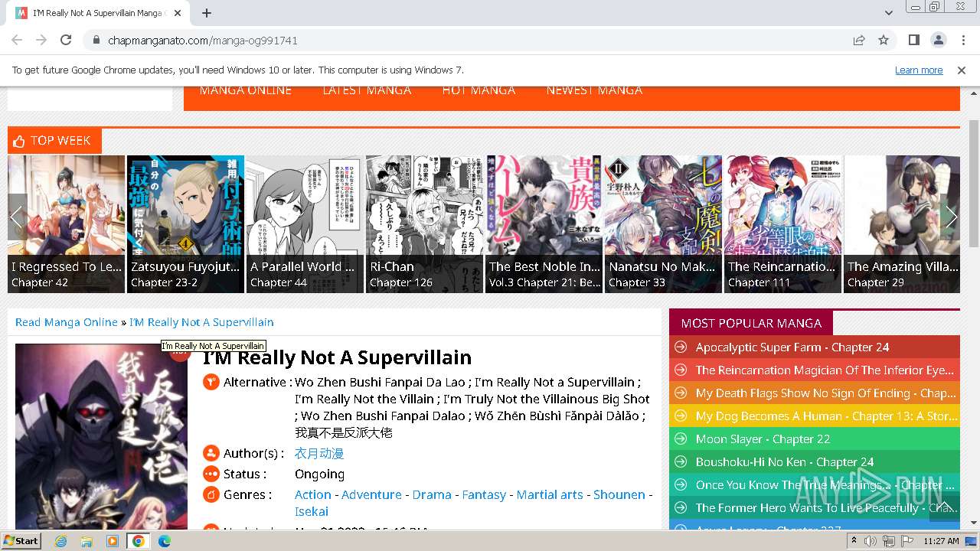980x551 pixels.
Task: Open author 衣月动漫 link
Action: pos(319,453)
